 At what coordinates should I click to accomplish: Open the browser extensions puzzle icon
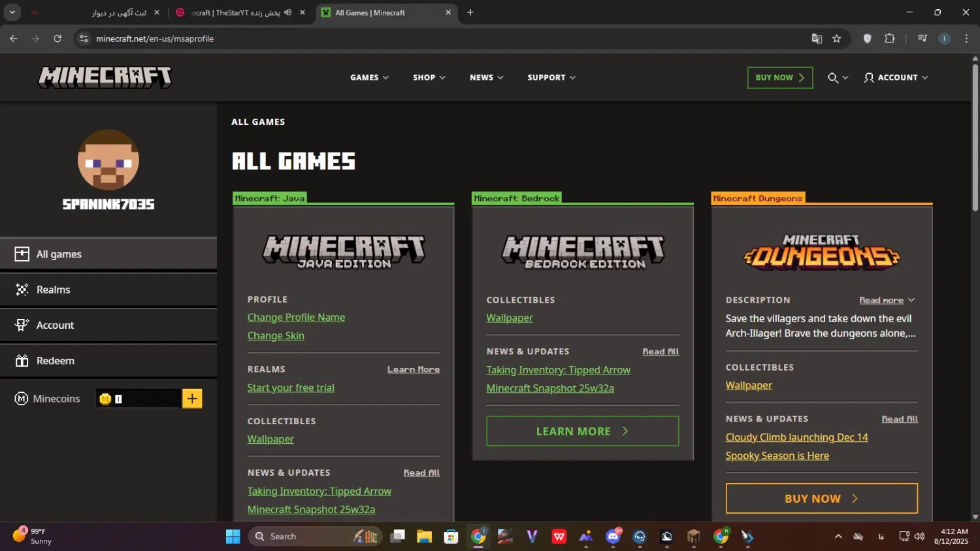point(889,39)
